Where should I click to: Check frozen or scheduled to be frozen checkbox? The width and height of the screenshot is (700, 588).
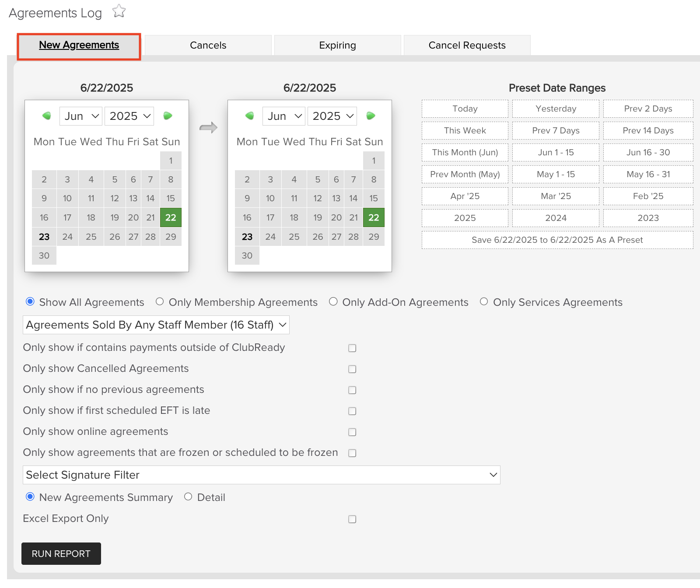point(352,453)
